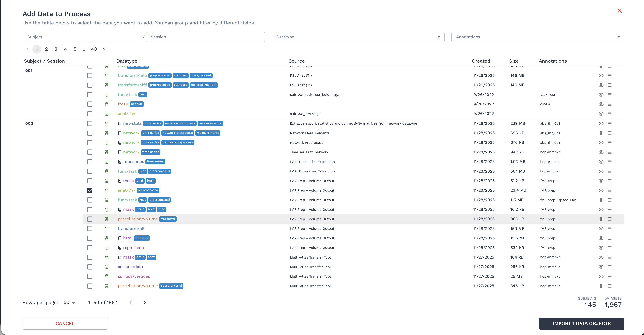Screen dimensions: 644x335
Task: Check the parcellation/volume freesurfer checkbox
Action: 90,219
